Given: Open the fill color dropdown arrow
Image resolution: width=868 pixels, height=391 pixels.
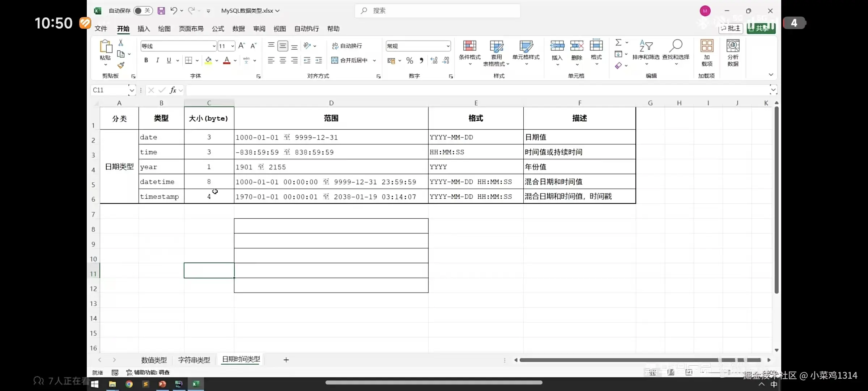Looking at the screenshot, I should [216, 60].
